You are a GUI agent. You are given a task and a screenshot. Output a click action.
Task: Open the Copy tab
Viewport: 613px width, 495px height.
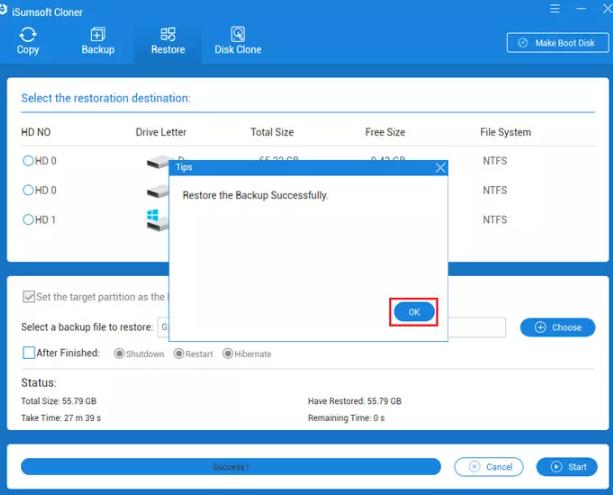point(28,41)
